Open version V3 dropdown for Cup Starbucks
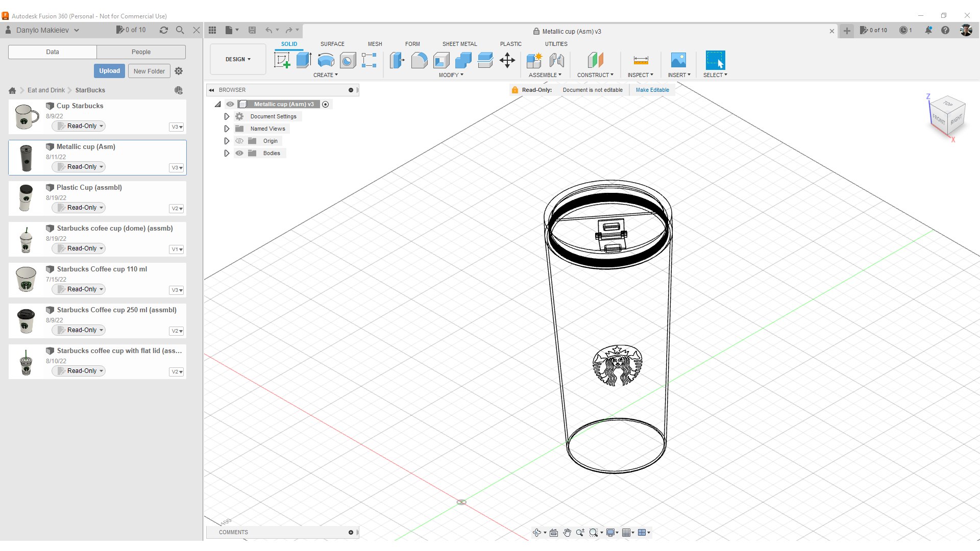The width and height of the screenshot is (980, 551). [177, 127]
